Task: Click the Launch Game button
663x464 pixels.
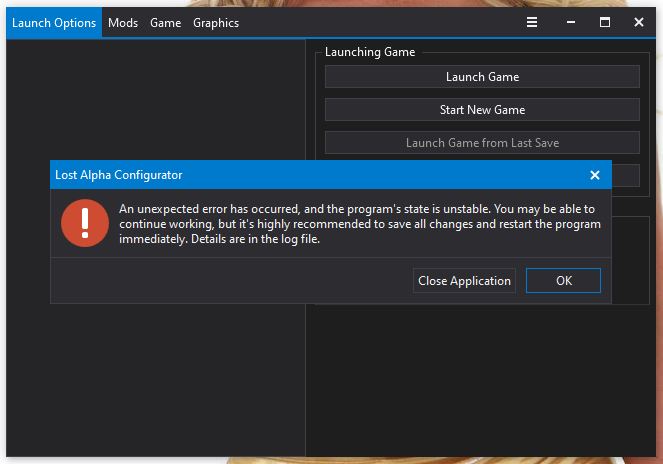Action: point(482,77)
